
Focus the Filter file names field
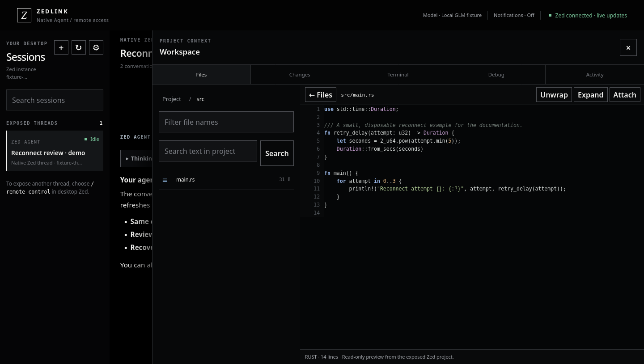(226, 122)
